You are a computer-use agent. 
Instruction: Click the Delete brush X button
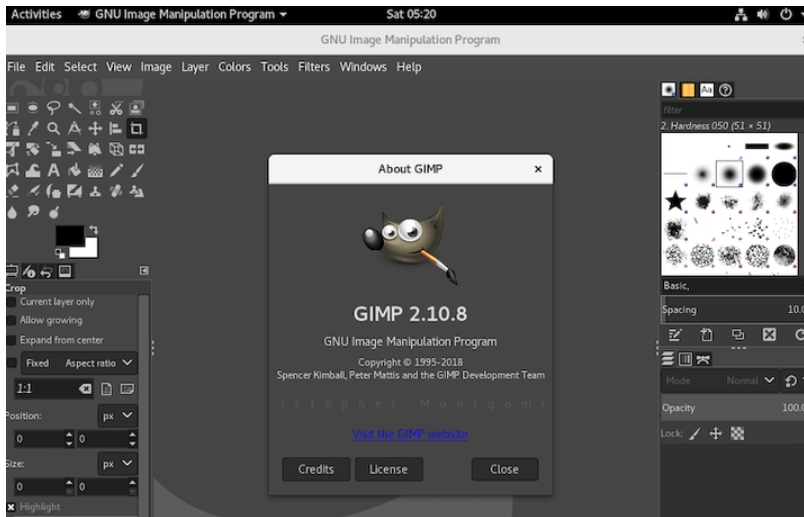tap(769, 335)
